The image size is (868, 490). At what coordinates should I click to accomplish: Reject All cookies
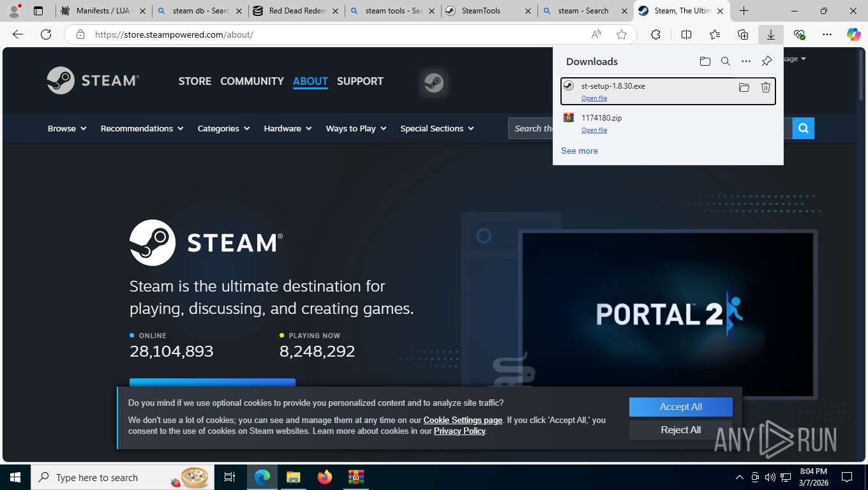[681, 430]
